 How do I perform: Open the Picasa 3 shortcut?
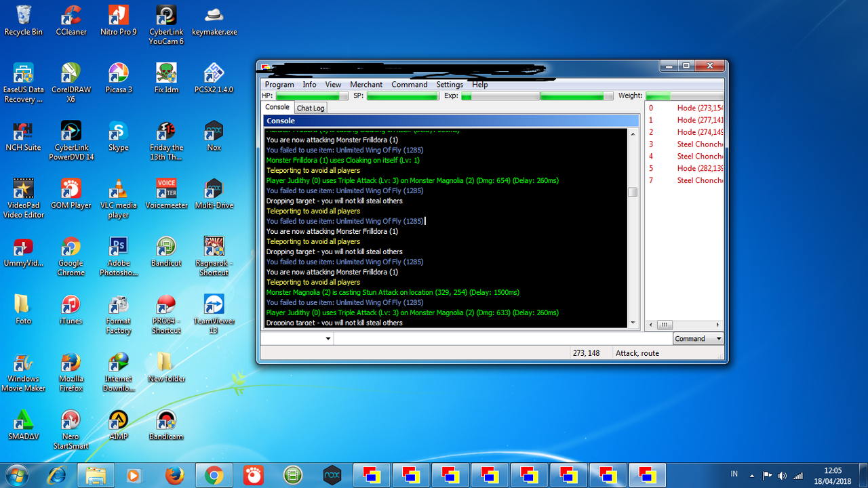coord(119,78)
